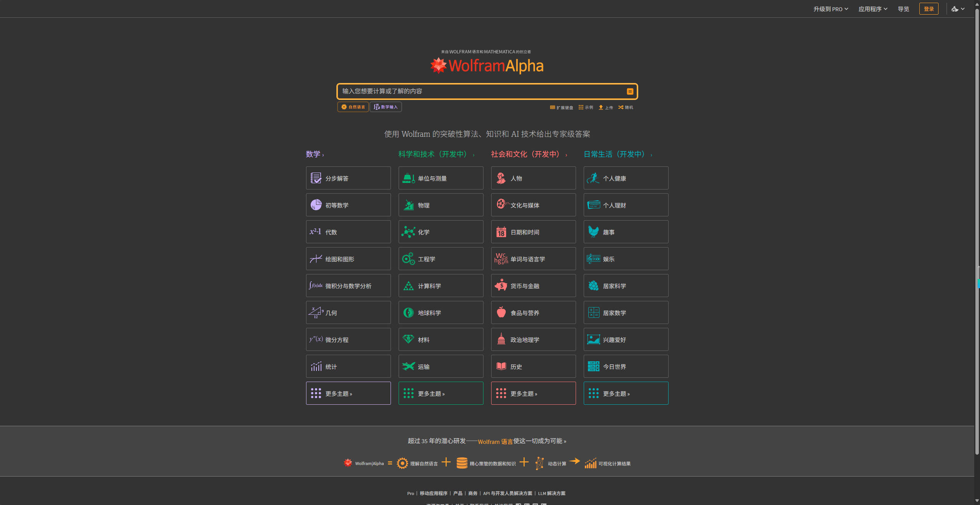
Task: Expand the 升级到 PRO dropdown
Action: pyautogui.click(x=831, y=8)
